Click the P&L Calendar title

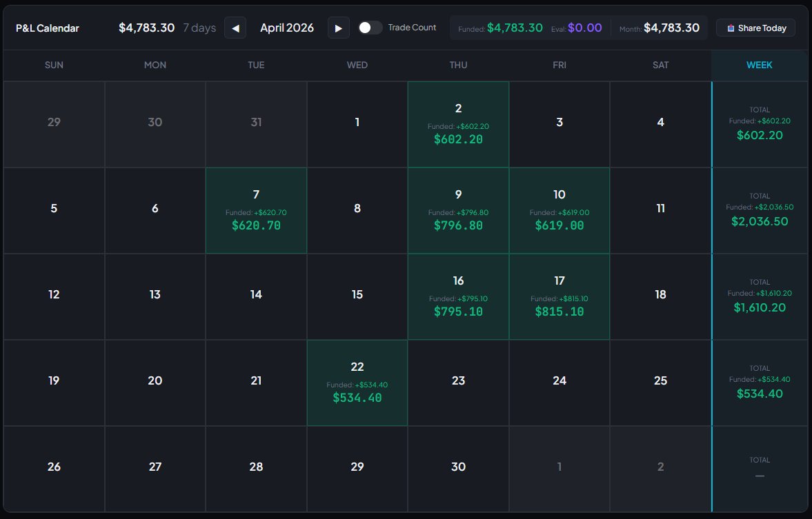pyautogui.click(x=48, y=28)
